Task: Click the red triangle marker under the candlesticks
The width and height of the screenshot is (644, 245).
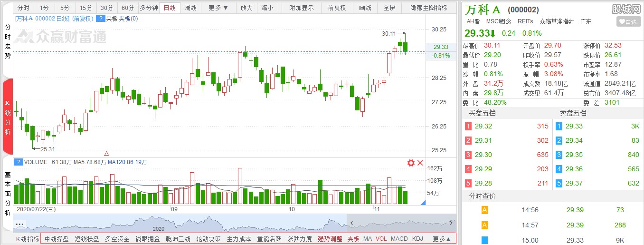Action: pos(106,153)
